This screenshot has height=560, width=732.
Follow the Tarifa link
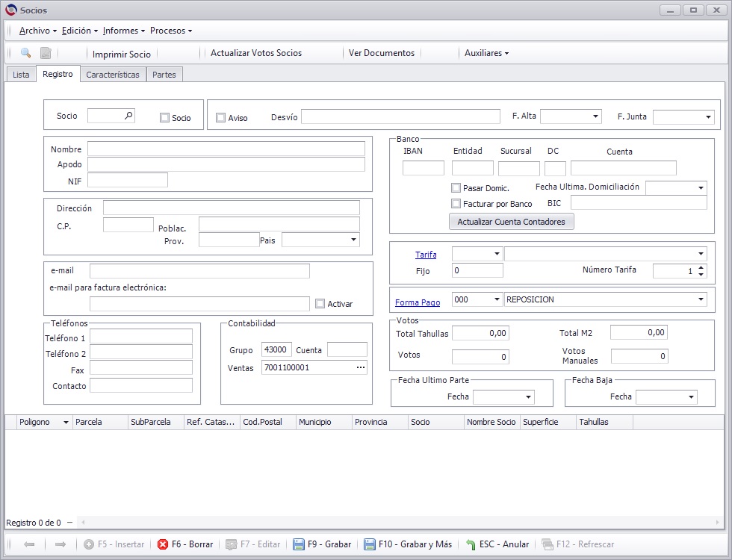pos(426,255)
